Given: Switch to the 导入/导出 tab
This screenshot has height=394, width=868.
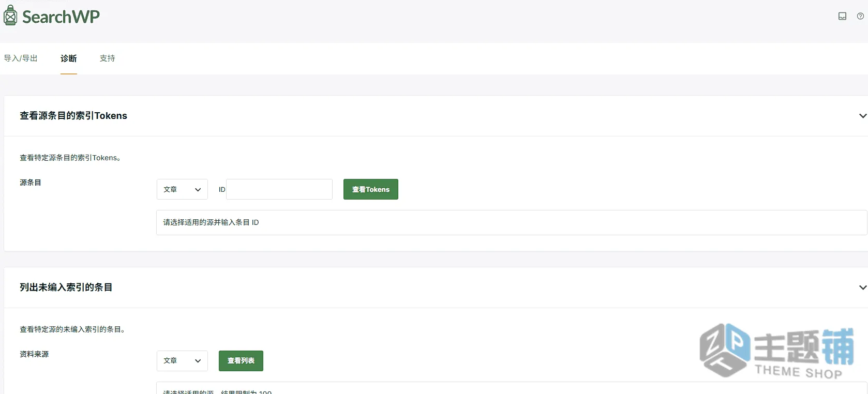Looking at the screenshot, I should pyautogui.click(x=21, y=58).
